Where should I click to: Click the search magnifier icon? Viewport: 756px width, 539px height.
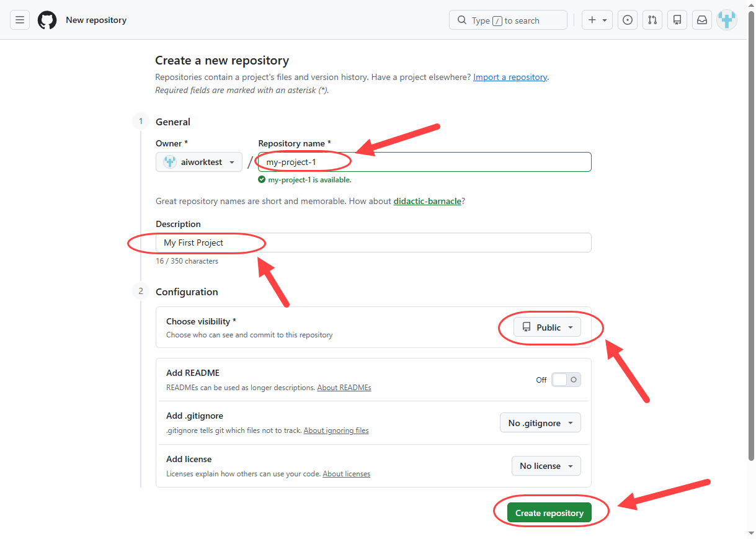[462, 20]
